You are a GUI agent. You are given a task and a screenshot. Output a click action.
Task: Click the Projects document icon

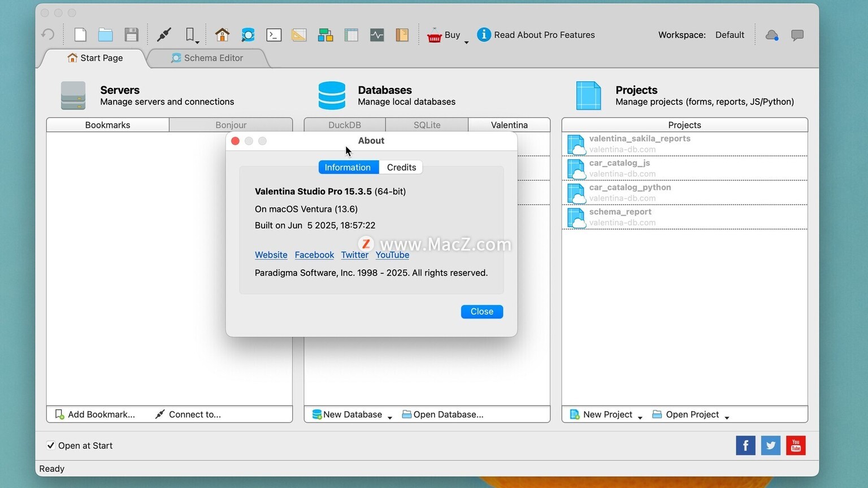click(588, 95)
